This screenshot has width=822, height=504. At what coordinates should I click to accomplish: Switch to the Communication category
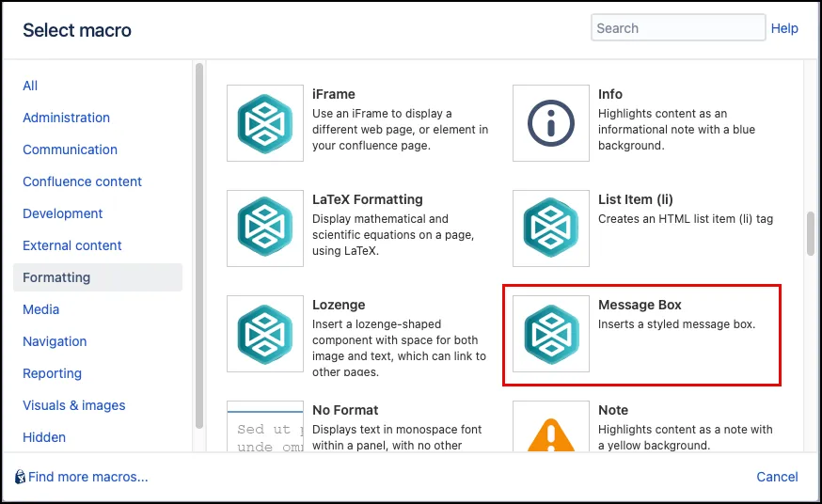(70, 150)
